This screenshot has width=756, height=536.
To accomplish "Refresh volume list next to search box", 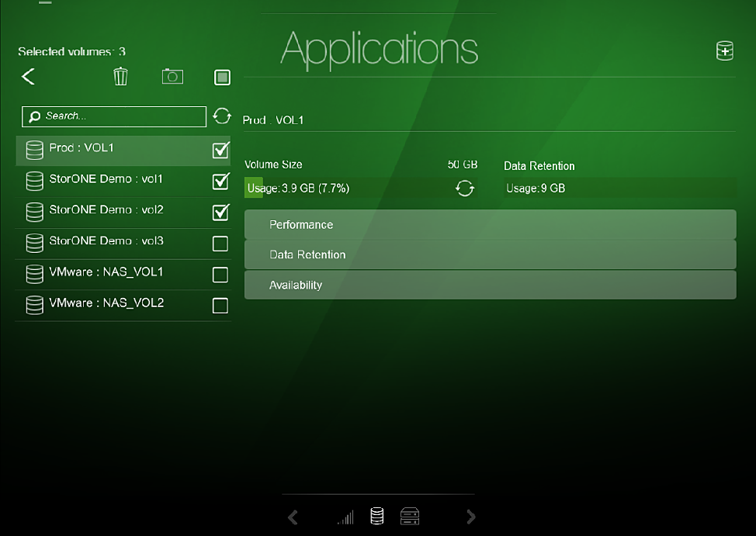I will point(222,116).
